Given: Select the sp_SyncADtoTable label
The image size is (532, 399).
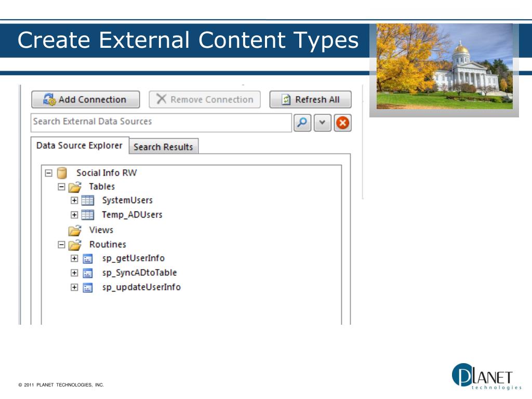Looking at the screenshot, I should [139, 273].
